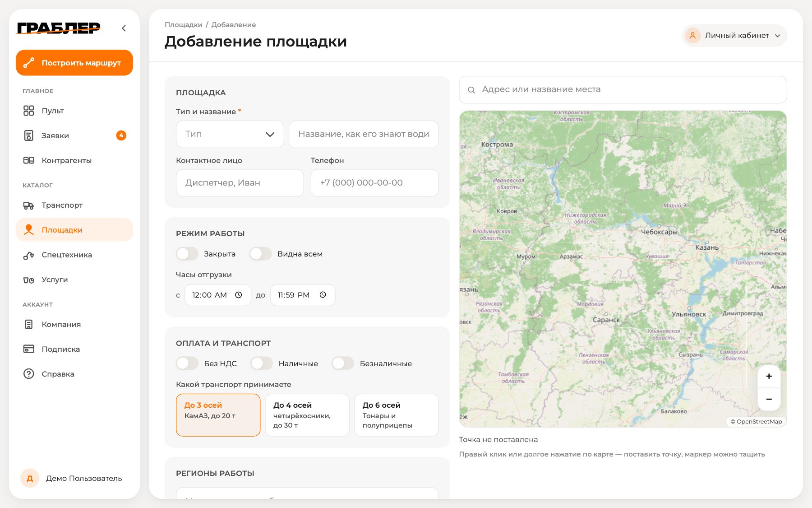
Task: Click the site name input field
Action: [364, 134]
